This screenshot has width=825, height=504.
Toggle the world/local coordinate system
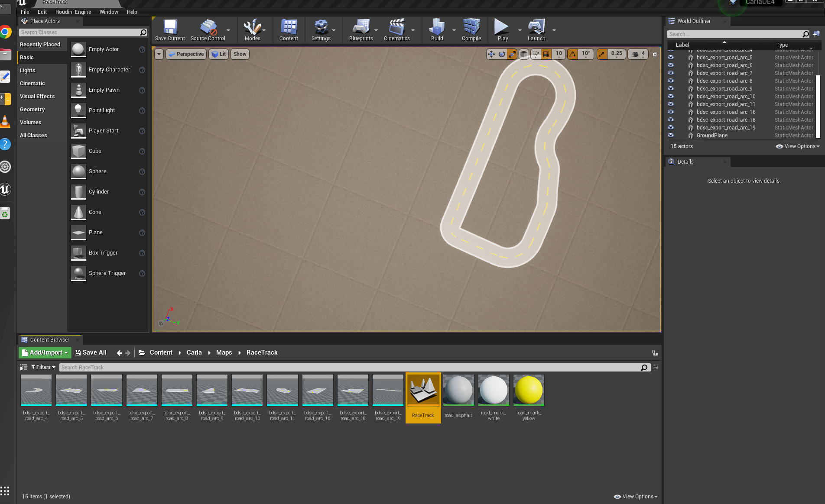tap(524, 54)
